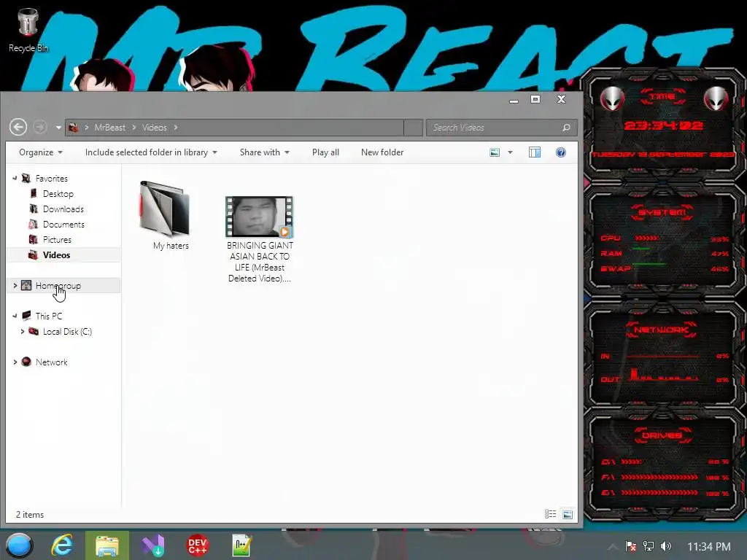Click the SWAP usage bar in SYSTEM widget
The height and width of the screenshot is (560, 747).
(649, 263)
